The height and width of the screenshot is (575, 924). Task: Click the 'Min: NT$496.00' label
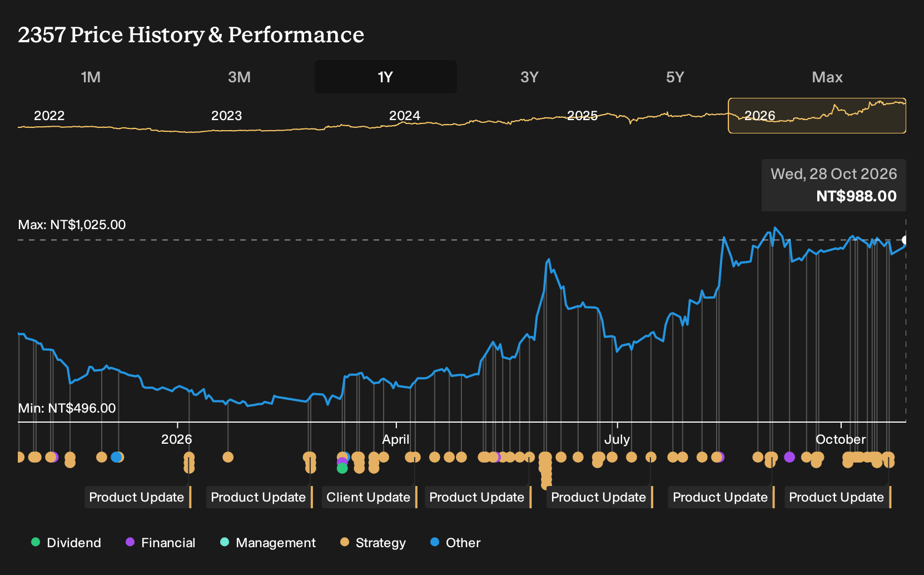pyautogui.click(x=67, y=408)
